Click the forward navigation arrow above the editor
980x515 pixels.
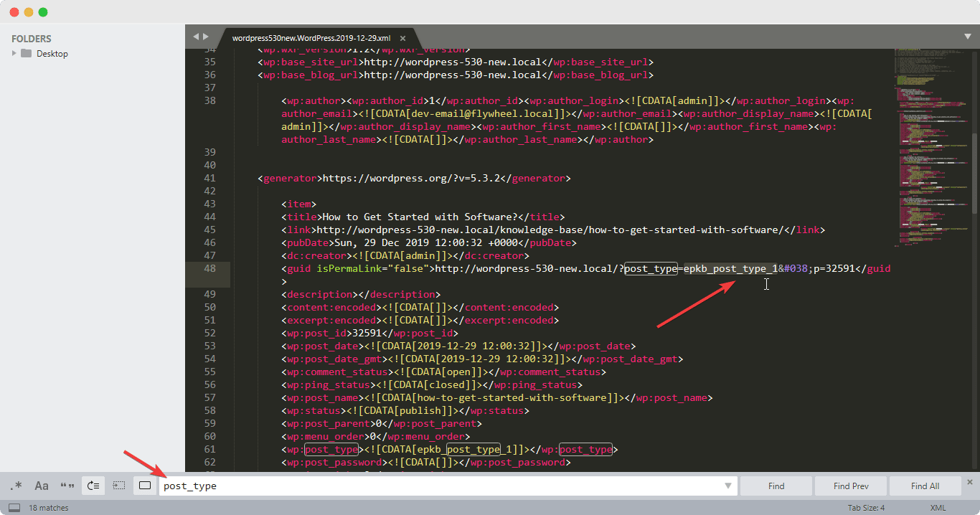[205, 36]
